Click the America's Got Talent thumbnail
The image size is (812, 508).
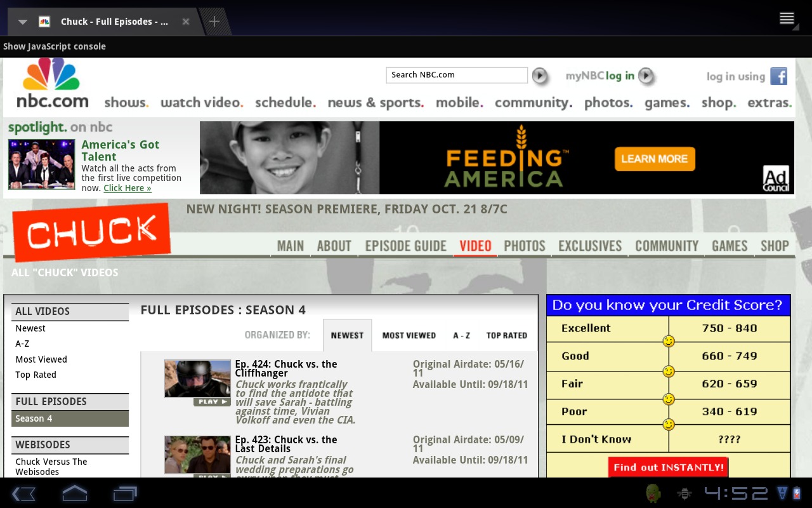41,164
